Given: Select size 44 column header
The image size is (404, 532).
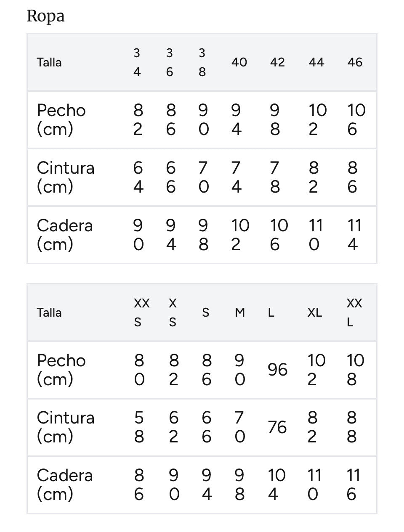Looking at the screenshot, I should [x=316, y=62].
